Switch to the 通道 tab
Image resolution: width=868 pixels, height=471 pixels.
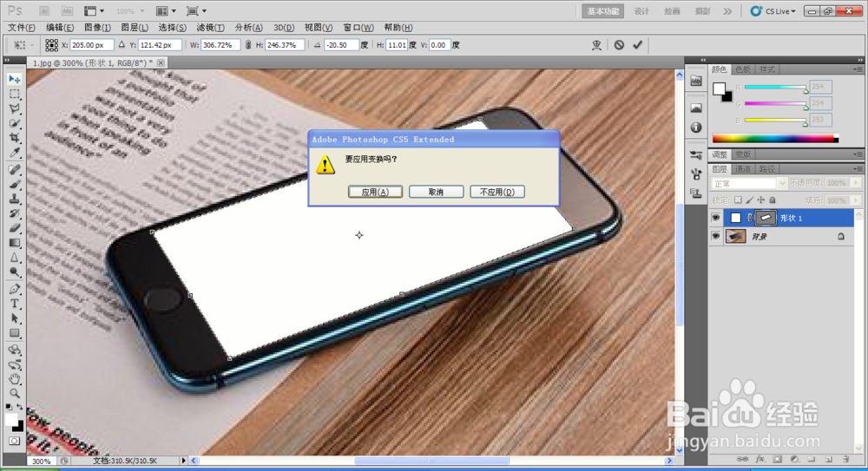tap(743, 169)
